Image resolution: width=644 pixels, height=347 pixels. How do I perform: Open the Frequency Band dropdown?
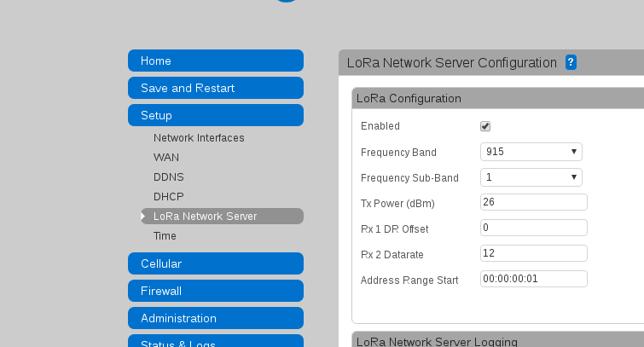click(x=531, y=152)
